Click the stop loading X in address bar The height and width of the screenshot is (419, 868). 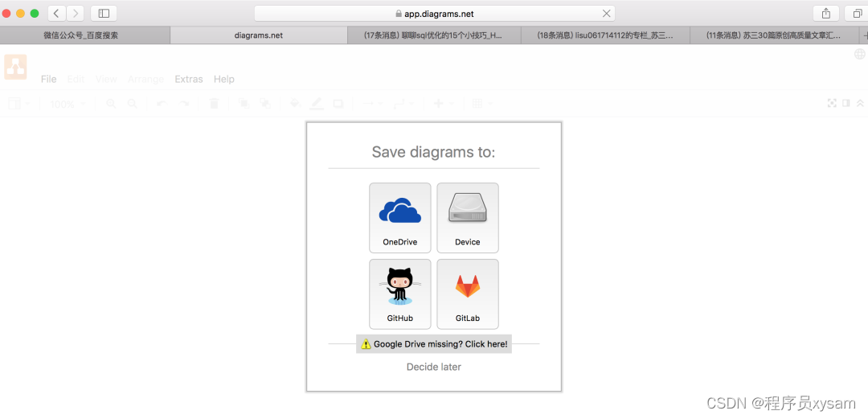[x=606, y=14]
